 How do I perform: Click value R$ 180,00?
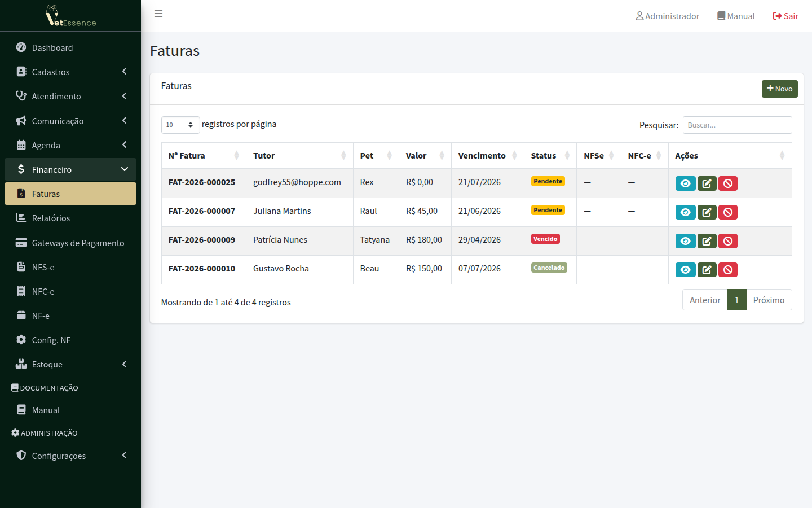424,240
